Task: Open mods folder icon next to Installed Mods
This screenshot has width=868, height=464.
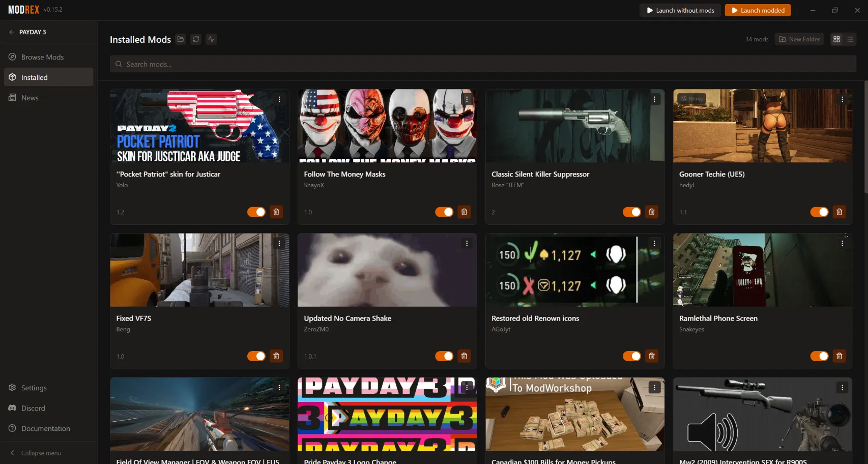Action: coord(181,39)
